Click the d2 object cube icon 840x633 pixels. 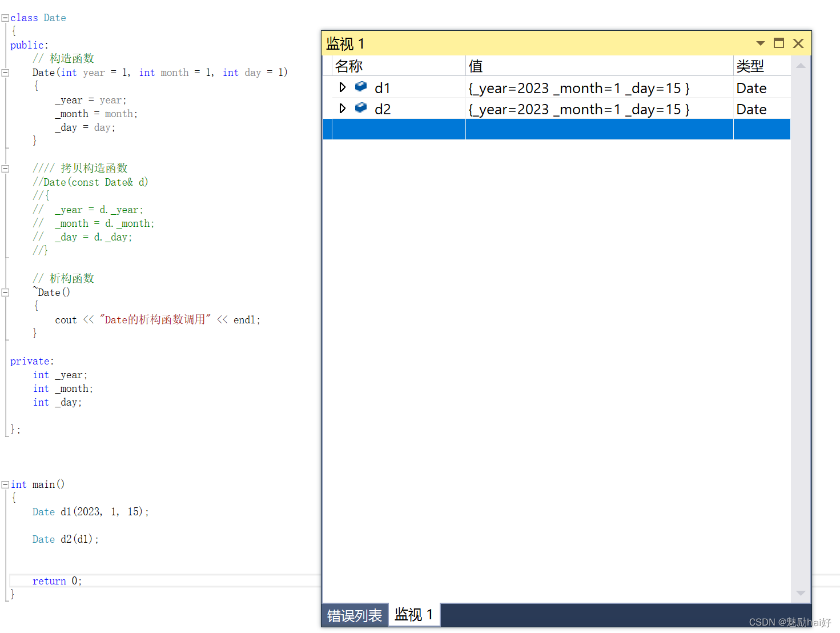(x=361, y=108)
